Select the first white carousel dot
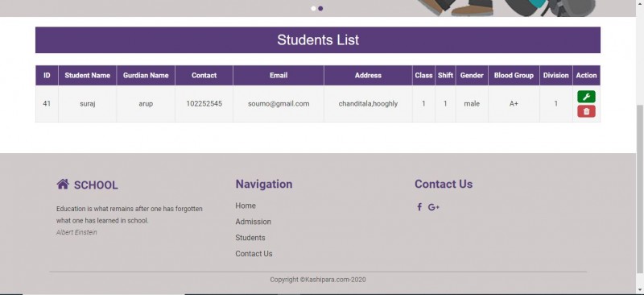 [313, 8]
